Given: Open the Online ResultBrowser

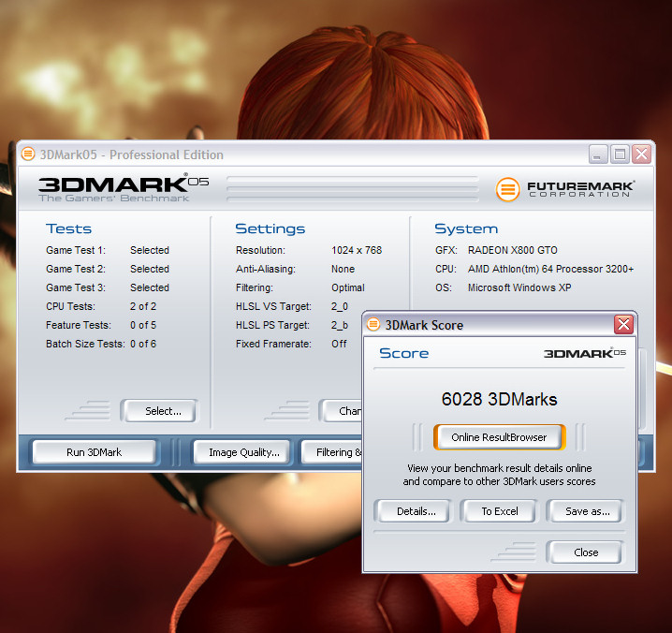Looking at the screenshot, I should (499, 437).
